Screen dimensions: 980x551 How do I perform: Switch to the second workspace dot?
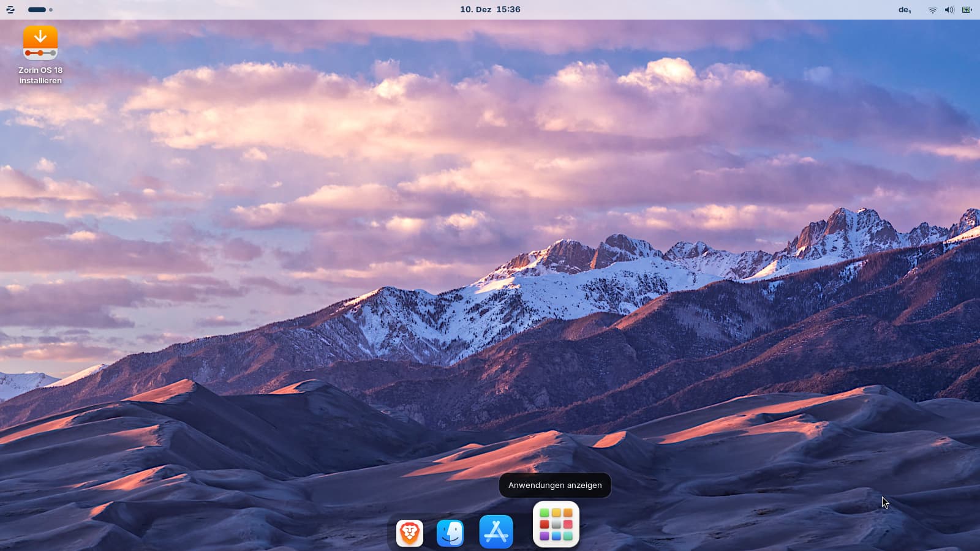tap(51, 10)
